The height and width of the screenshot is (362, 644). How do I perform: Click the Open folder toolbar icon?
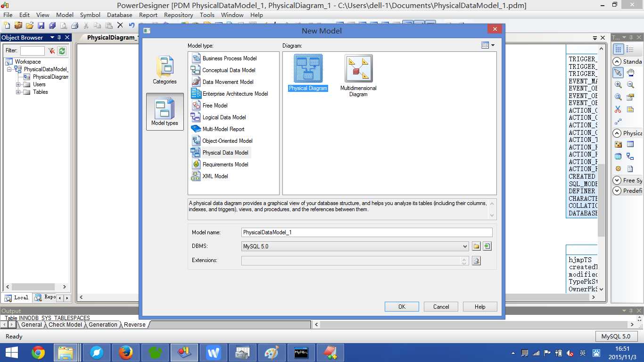30,25
